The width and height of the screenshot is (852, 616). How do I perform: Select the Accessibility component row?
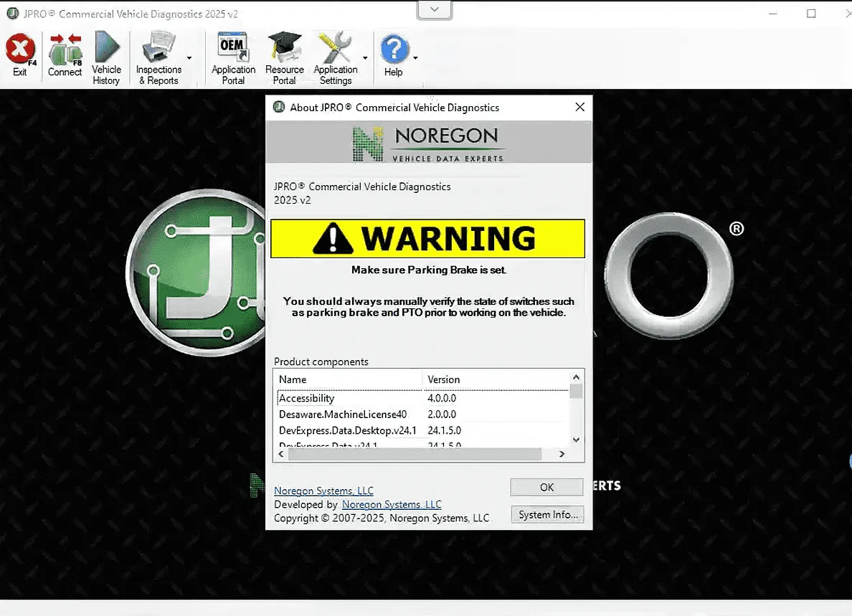click(x=307, y=398)
